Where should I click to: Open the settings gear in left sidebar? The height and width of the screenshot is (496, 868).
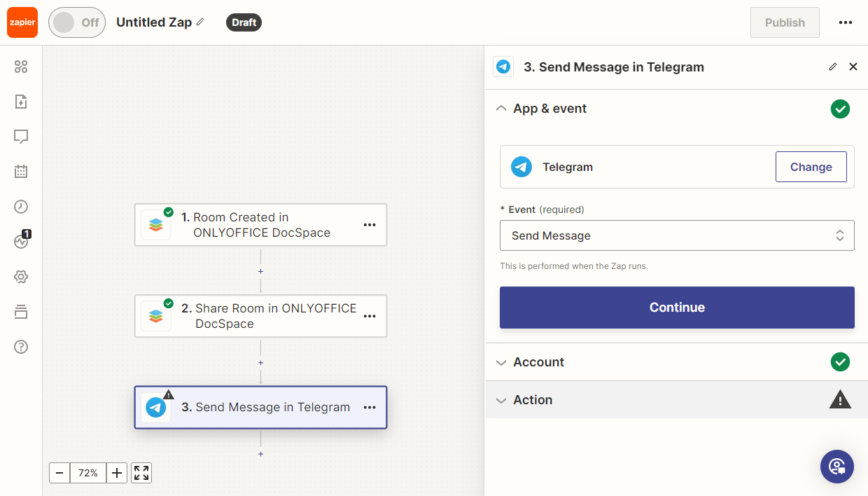click(x=21, y=277)
